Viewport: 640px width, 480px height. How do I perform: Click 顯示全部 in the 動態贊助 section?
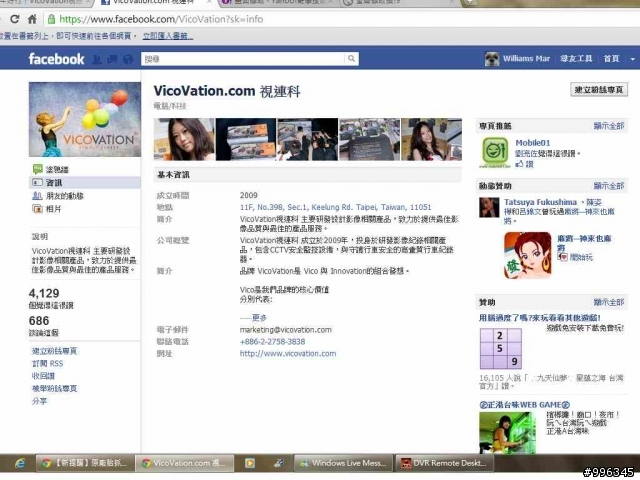609,186
